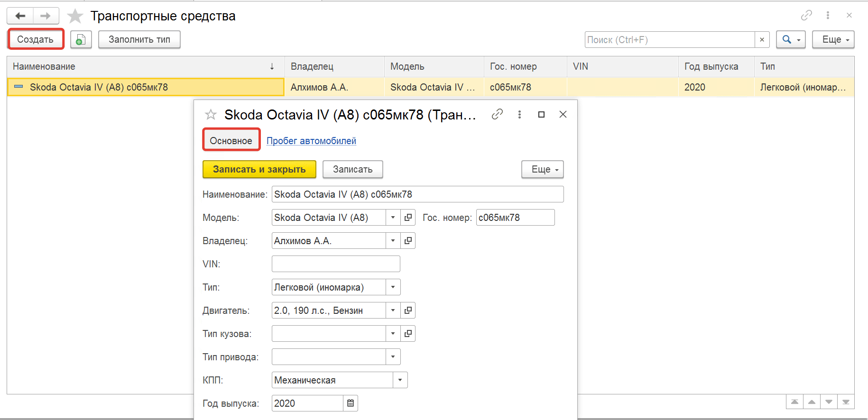Screen dimensions: 868x420
Task: Sort by the VIN column header
Action: [x=623, y=67]
